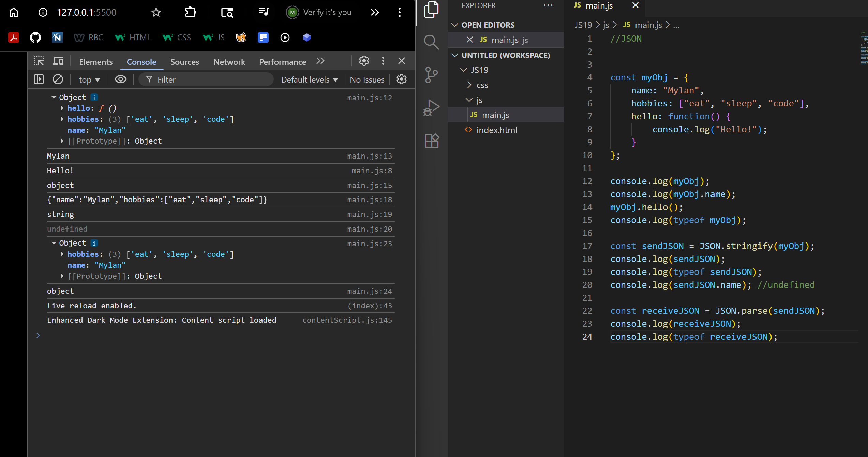Switch to Sources tab

[x=184, y=62]
